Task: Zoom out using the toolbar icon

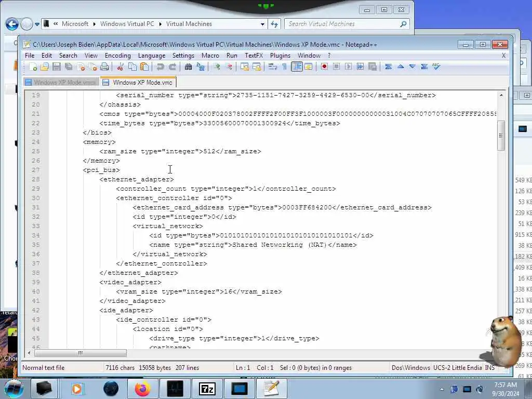Action: click(x=229, y=67)
